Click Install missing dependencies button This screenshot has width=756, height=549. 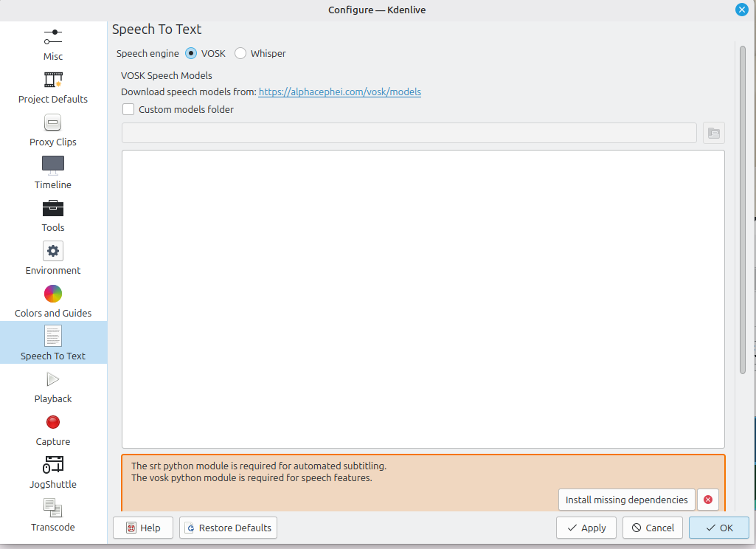pos(626,500)
